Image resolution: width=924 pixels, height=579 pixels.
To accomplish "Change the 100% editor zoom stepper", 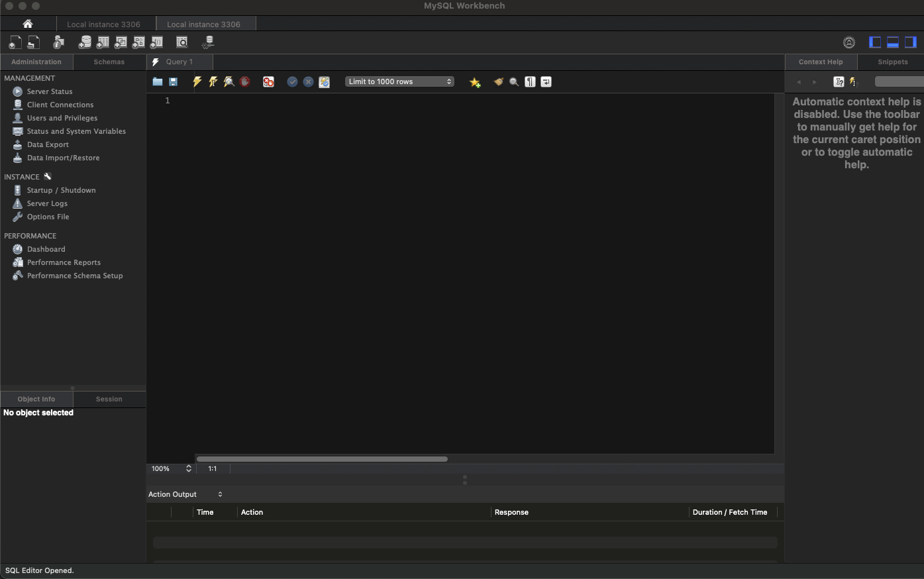I will 188,468.
